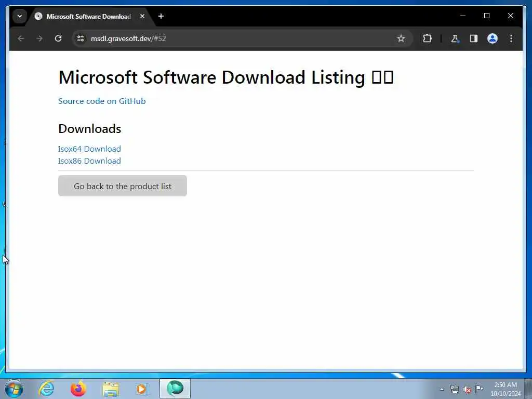Open Chrome three-dot menu
The width and height of the screenshot is (532, 399).
point(511,38)
